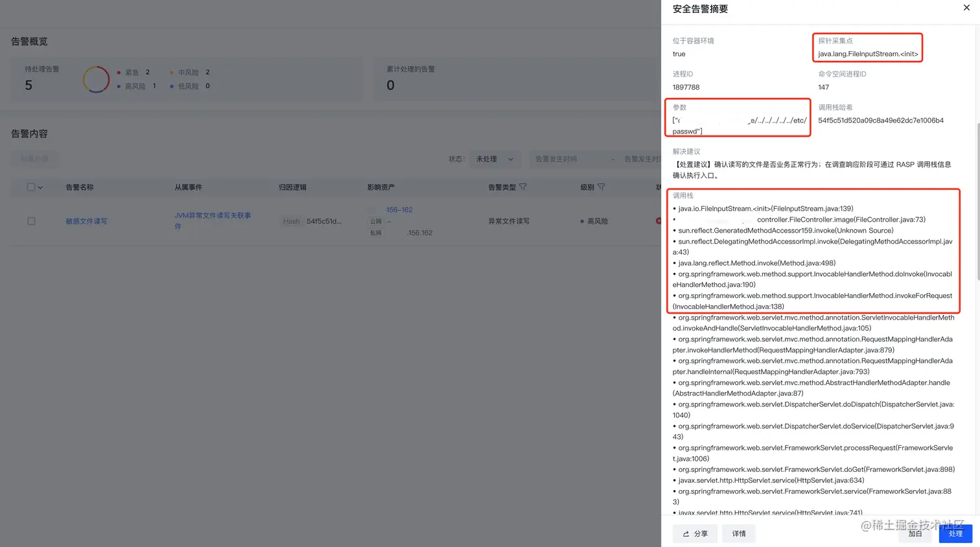Viewport: 980px width, 547px height.
Task: Click the 低风险 legend item
Action: click(x=189, y=86)
